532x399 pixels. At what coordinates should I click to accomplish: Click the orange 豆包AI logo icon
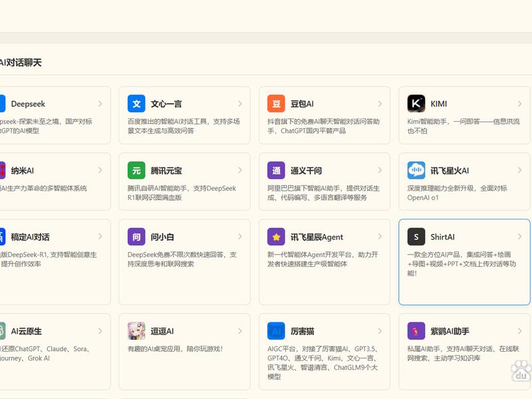pyautogui.click(x=276, y=104)
